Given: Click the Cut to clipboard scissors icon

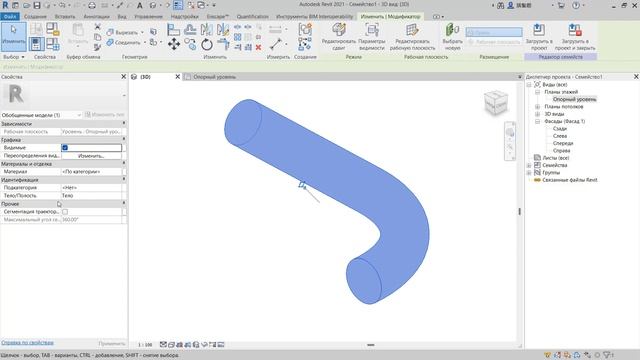Looking at the screenshot, I should pos(97,27).
